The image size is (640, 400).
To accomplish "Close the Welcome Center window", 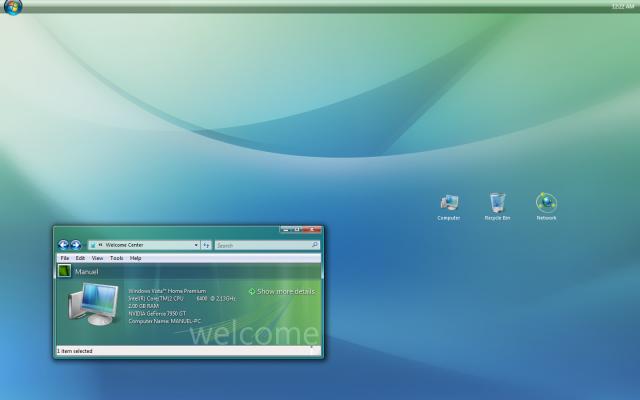I will click(x=312, y=230).
